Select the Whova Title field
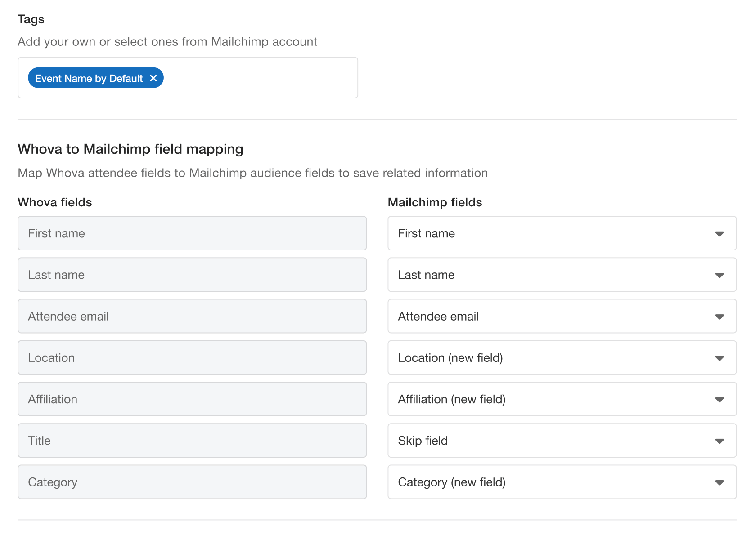Viewport: 756px width, 544px height. pyautogui.click(x=192, y=441)
